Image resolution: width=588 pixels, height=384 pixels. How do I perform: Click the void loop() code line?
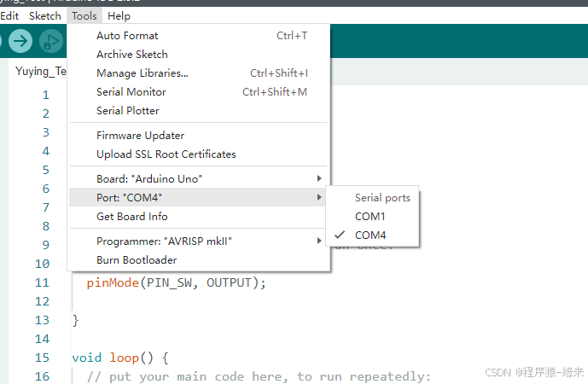coord(120,358)
